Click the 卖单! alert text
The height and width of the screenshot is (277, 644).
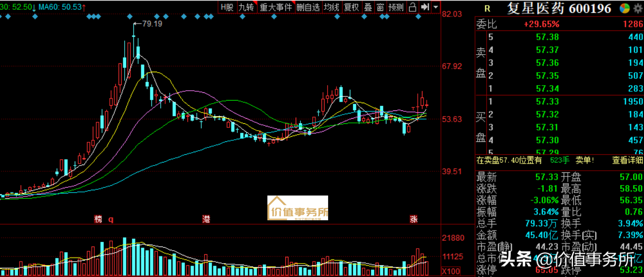coord(585,160)
